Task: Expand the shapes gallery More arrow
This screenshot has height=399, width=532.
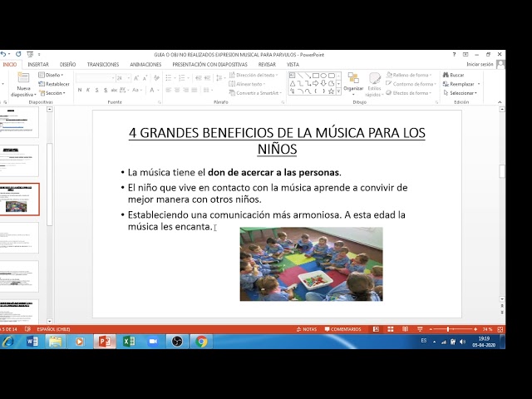Action: tap(338, 91)
